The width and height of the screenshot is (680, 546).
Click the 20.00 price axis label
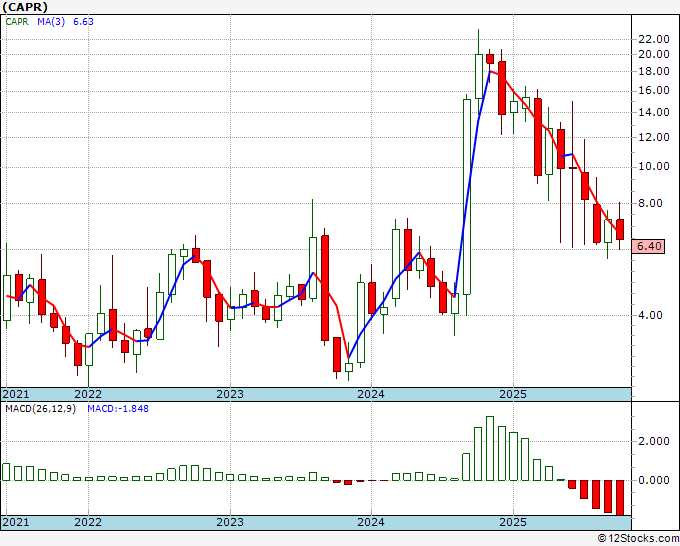654,55
